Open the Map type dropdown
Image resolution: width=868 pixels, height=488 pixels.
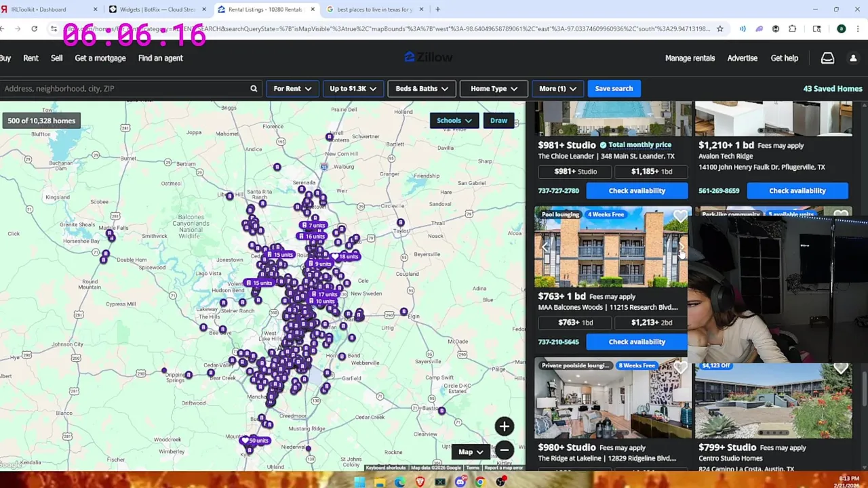471,452
